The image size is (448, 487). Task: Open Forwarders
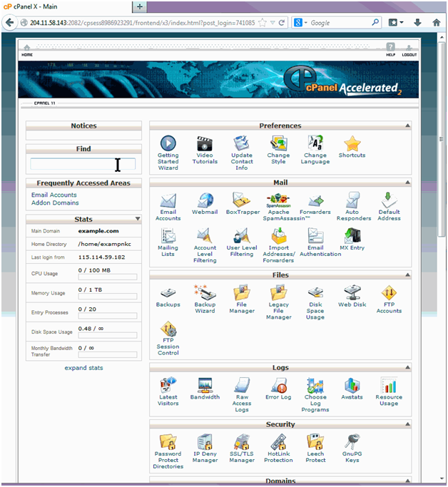(315, 203)
